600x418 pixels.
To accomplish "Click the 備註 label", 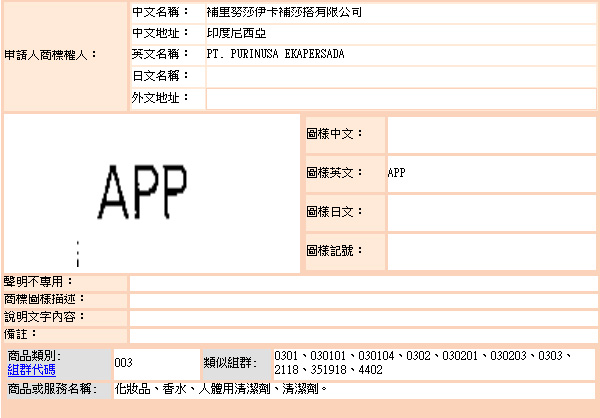I will tap(20, 334).
